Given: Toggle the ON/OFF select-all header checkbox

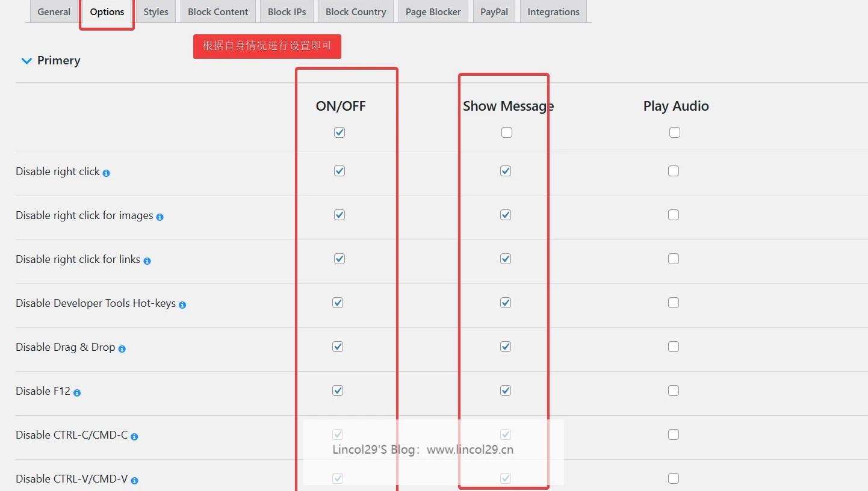Looking at the screenshot, I should 339,132.
